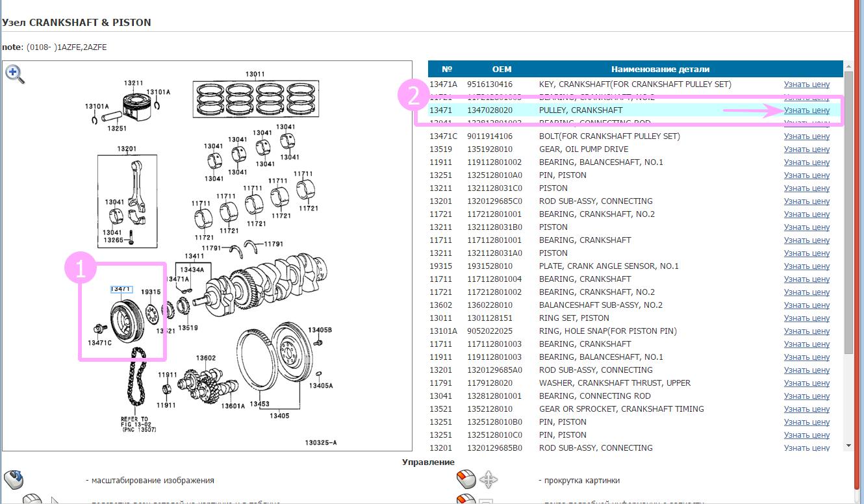Click the mouse icon next to the scroll arrows
The height and width of the screenshot is (504, 864).
tap(466, 481)
